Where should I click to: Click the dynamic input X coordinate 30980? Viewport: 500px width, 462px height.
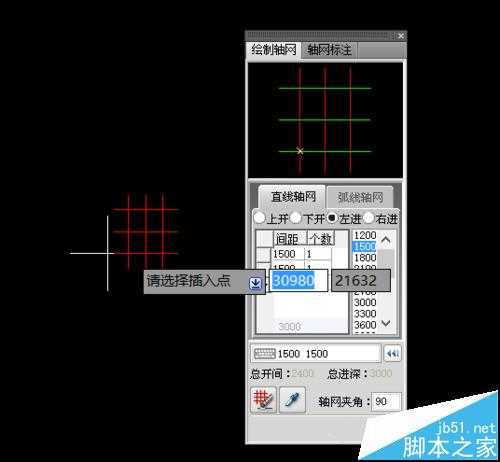click(x=298, y=281)
